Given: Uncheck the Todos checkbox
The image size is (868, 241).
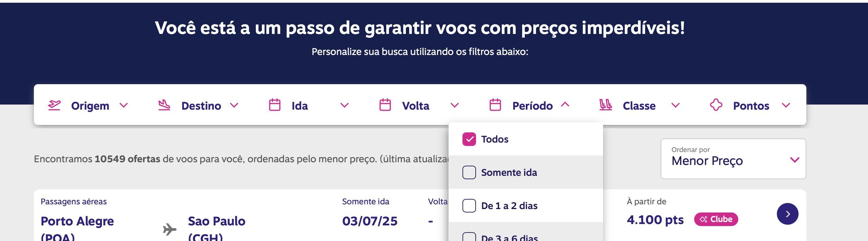Looking at the screenshot, I should (x=469, y=139).
